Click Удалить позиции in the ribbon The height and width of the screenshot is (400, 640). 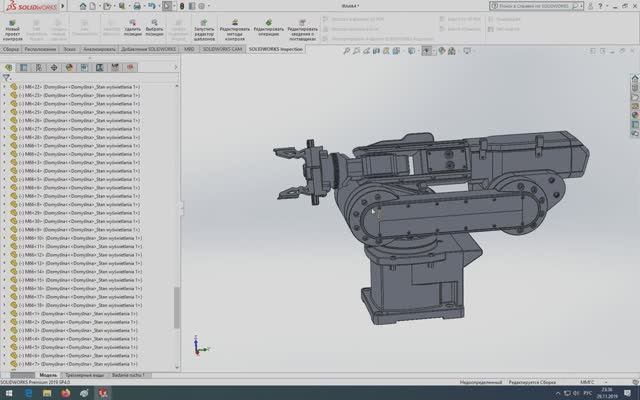coord(133,26)
